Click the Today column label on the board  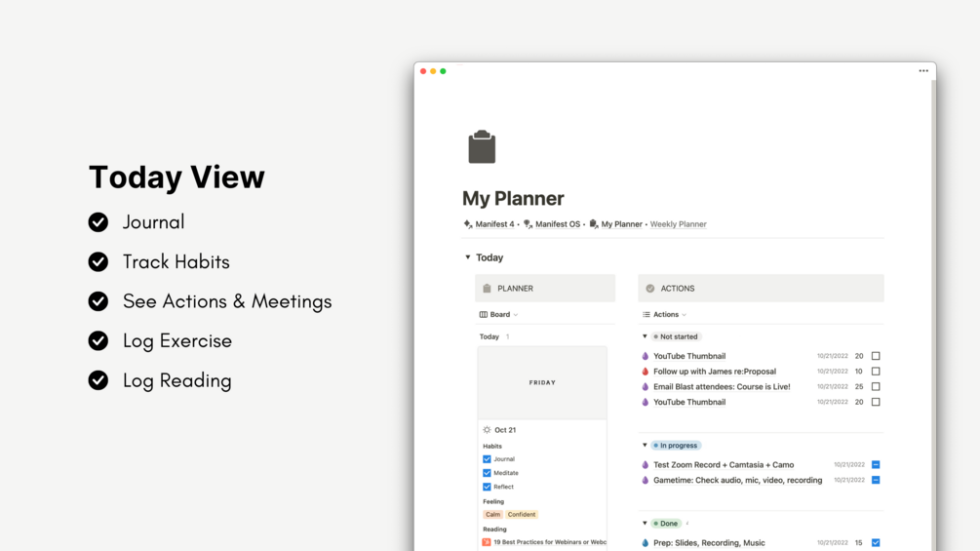pos(489,336)
